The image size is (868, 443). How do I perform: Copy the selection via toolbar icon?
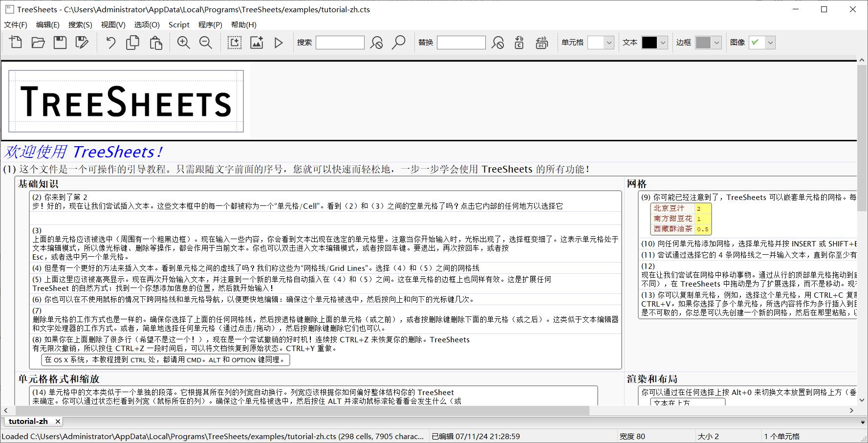pos(132,43)
